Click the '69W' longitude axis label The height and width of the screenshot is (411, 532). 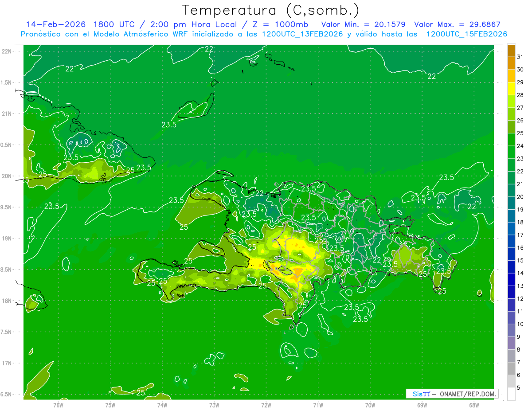point(422,405)
